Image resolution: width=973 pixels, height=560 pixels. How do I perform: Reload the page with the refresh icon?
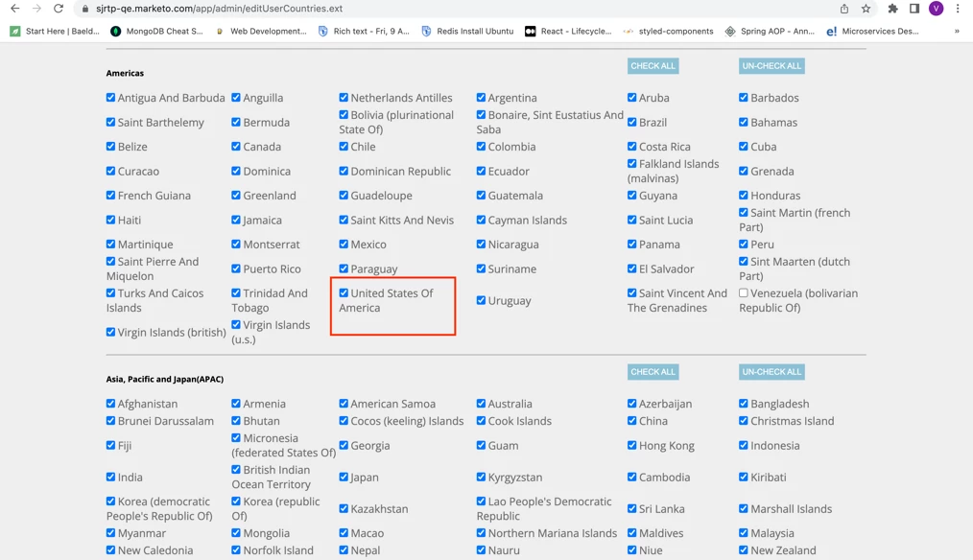[59, 9]
